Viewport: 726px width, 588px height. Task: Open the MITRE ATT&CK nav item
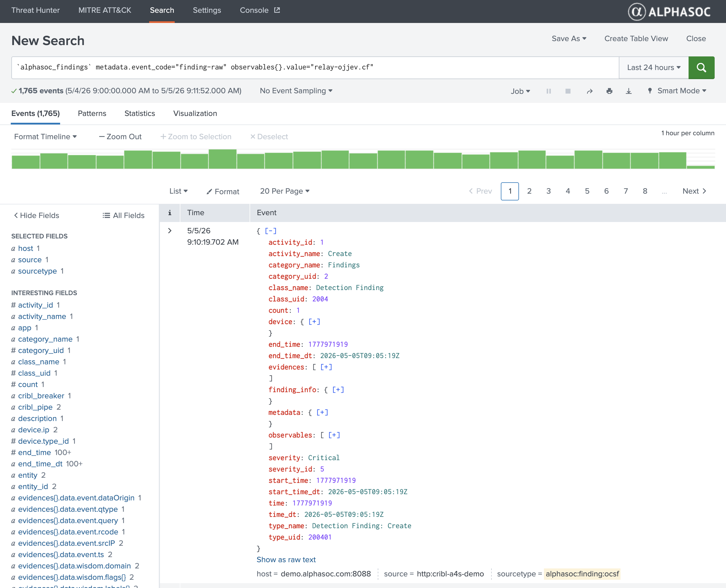pyautogui.click(x=105, y=10)
